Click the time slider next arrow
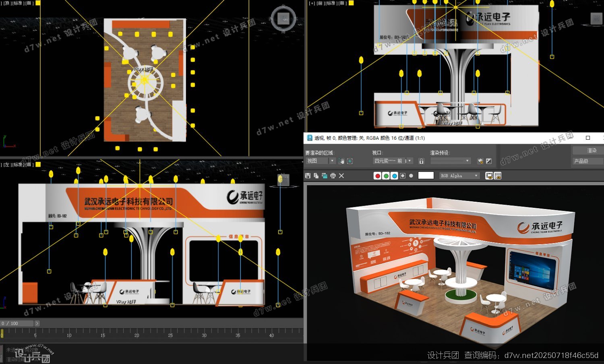The height and width of the screenshot is (364, 604). tap(37, 323)
